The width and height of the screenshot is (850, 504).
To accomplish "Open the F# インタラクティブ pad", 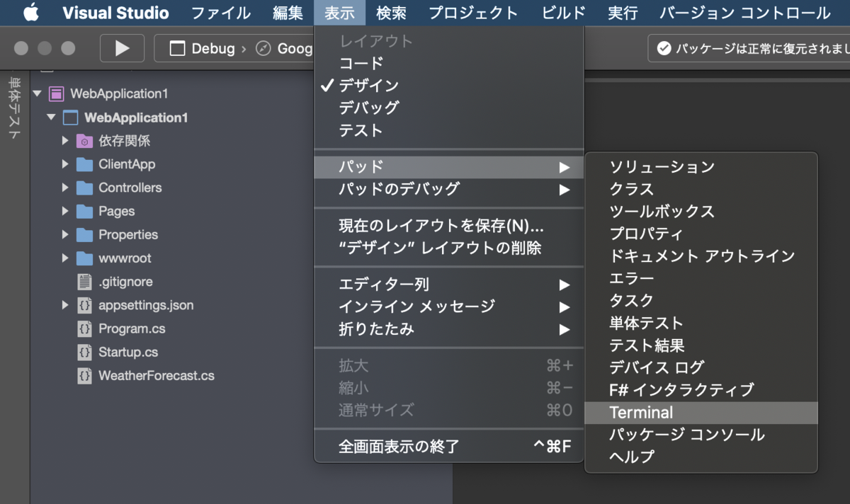I will coord(701,390).
